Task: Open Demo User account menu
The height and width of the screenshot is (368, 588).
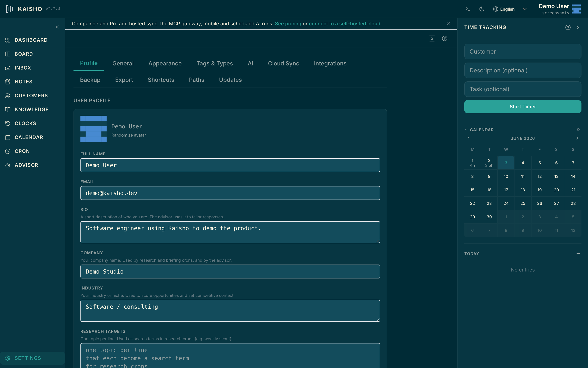Action: tap(559, 9)
